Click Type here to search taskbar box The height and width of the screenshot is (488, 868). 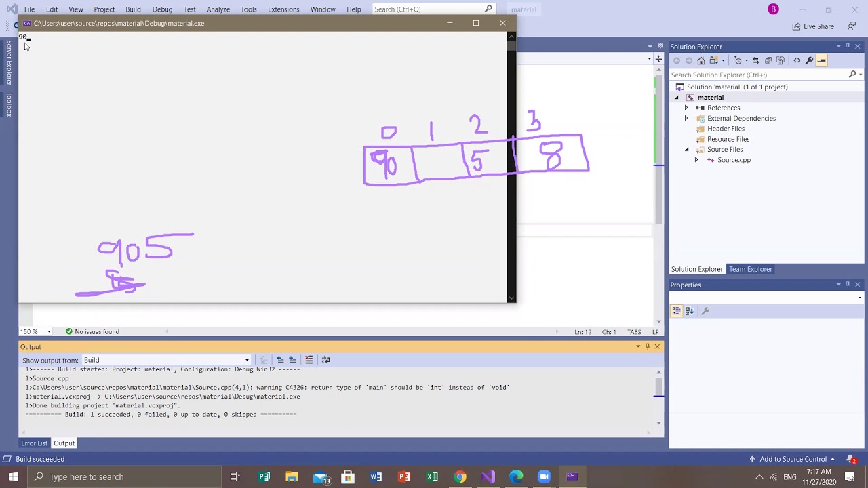pyautogui.click(x=125, y=476)
